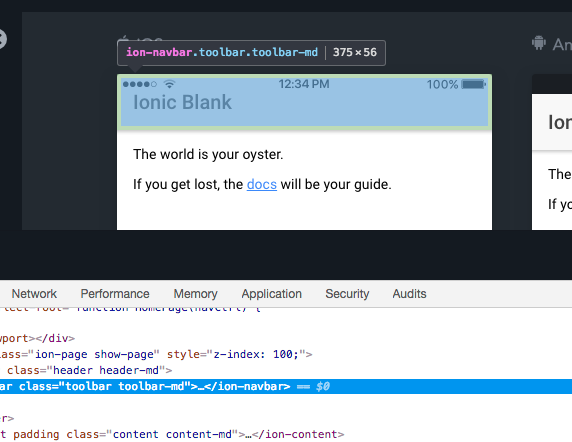Image resolution: width=572 pixels, height=442 pixels.
Task: Select the highlighted ion-navbar toolbar element row
Action: (286, 386)
